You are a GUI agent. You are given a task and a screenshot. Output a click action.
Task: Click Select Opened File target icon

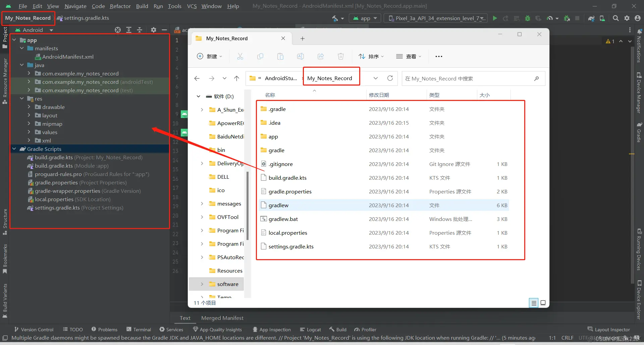118,30
